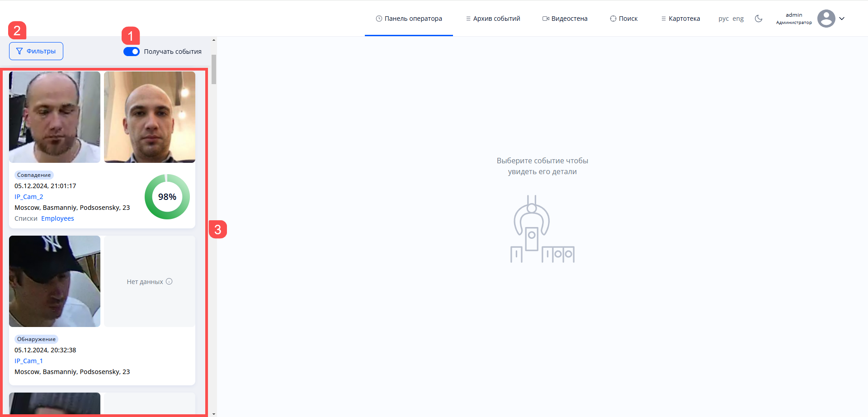This screenshot has width=868, height=417.
Task: Click the address under IP_Cam_1
Action: [72, 372]
